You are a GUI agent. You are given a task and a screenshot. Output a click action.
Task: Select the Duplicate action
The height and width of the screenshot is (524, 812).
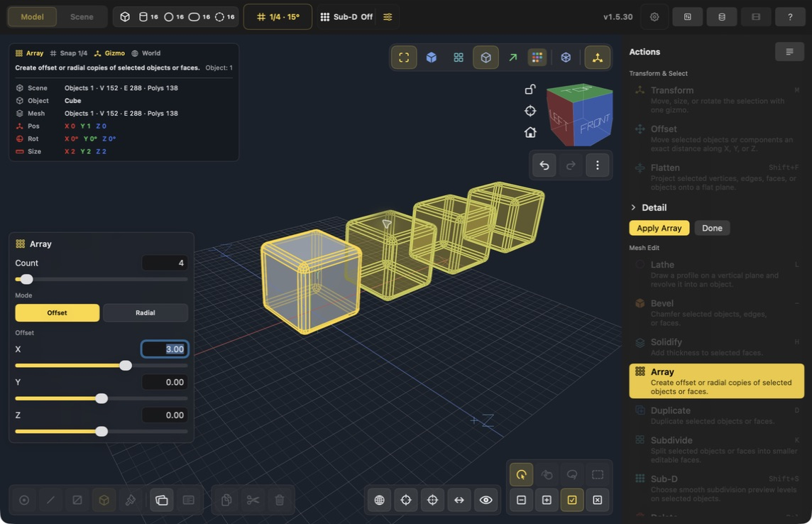coord(716,415)
